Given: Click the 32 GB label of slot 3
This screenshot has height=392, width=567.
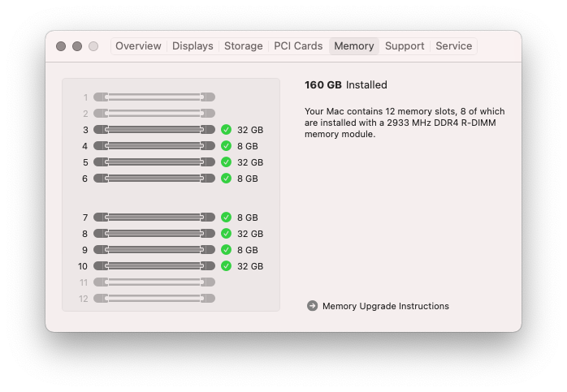Looking at the screenshot, I should (x=250, y=130).
